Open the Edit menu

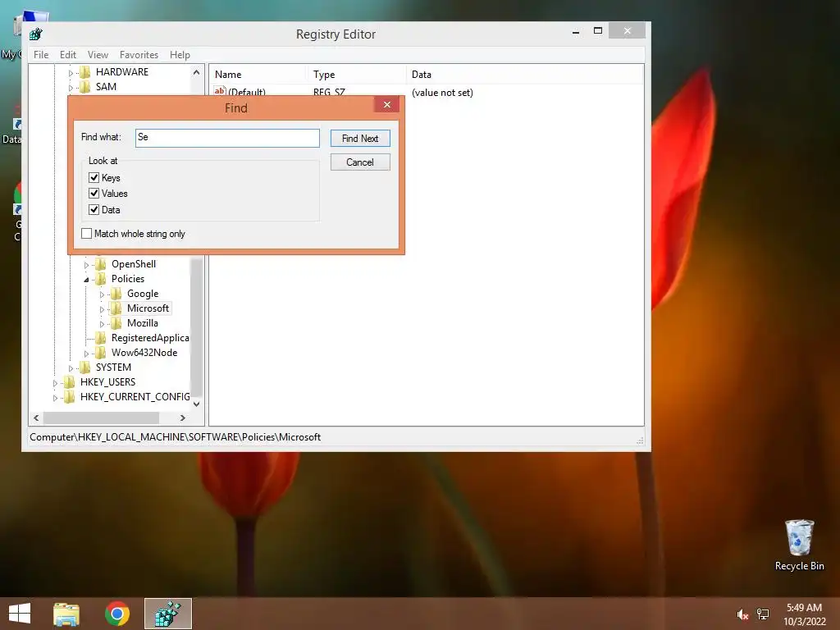[67, 55]
